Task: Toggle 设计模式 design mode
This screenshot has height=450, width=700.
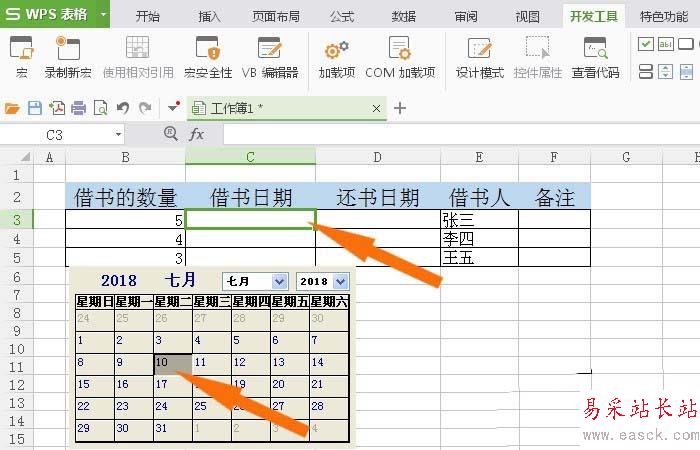Action: 479,57
